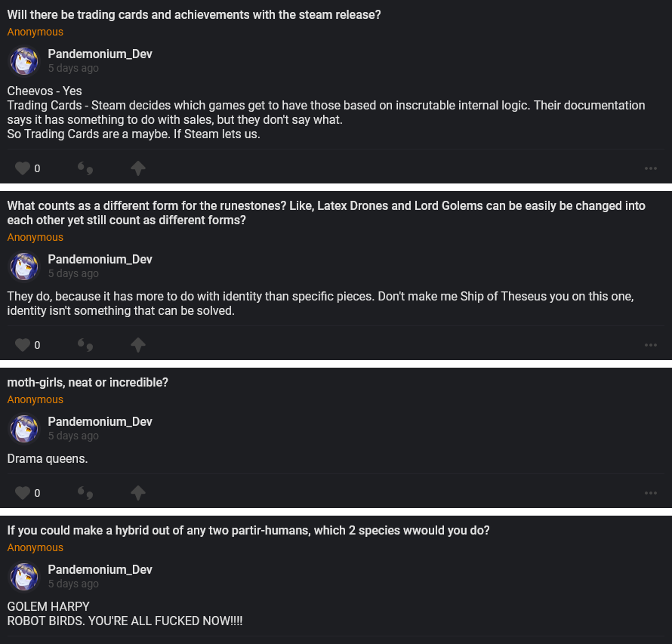Open Pandemonium_Dev avatar on hybrid species answer
Image resolution: width=672 pixels, height=644 pixels.
24,577
